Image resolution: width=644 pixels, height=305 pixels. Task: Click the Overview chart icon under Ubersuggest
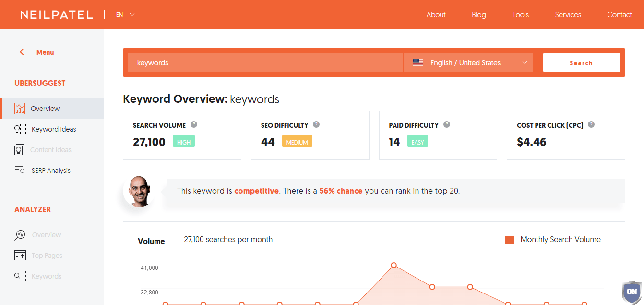click(x=20, y=109)
